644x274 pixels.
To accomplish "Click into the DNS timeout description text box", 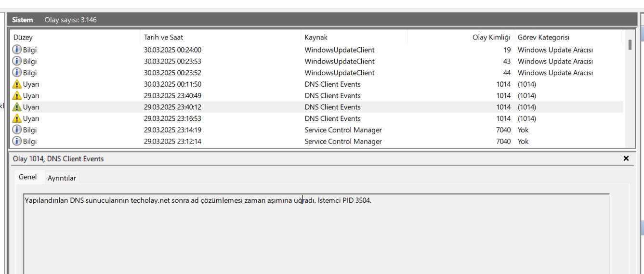I will (316, 234).
